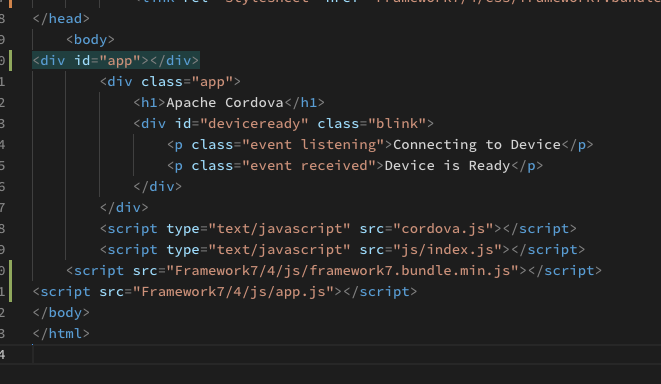Screen dimensions: 661x384
Task: Click the h1 Apache Cordova heading line
Action: click(229, 102)
